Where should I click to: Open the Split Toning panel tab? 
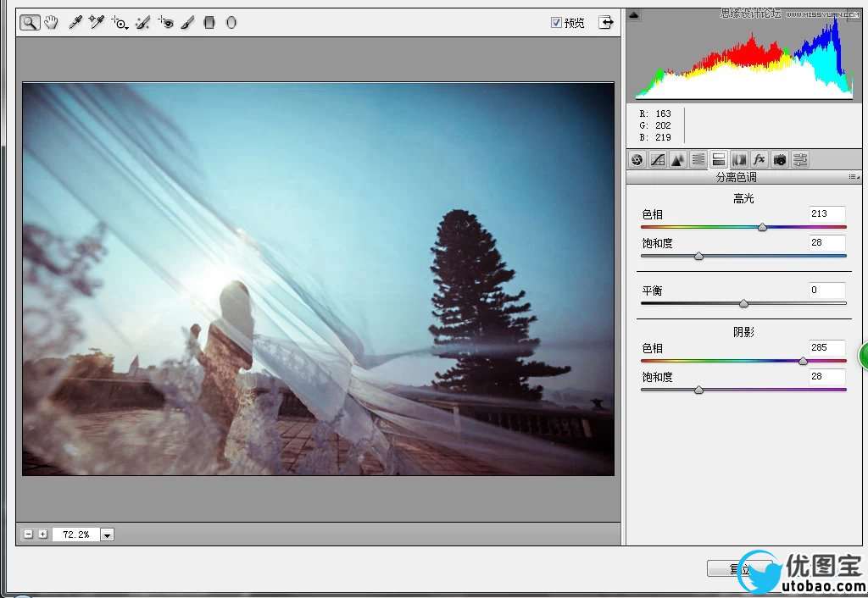click(x=719, y=160)
